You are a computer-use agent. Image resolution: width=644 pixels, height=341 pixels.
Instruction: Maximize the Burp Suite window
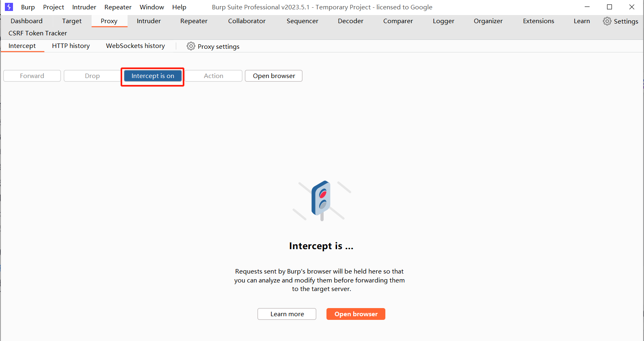coord(609,7)
